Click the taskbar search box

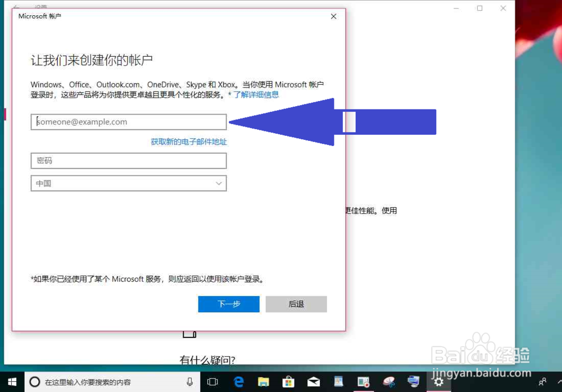[x=112, y=382]
